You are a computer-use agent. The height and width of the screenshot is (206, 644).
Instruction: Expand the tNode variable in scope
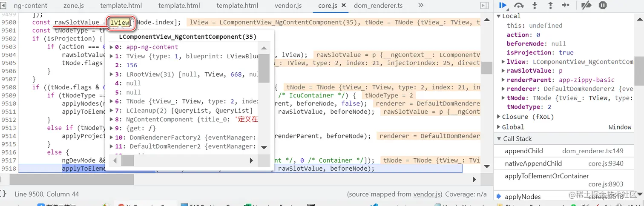pos(504,98)
